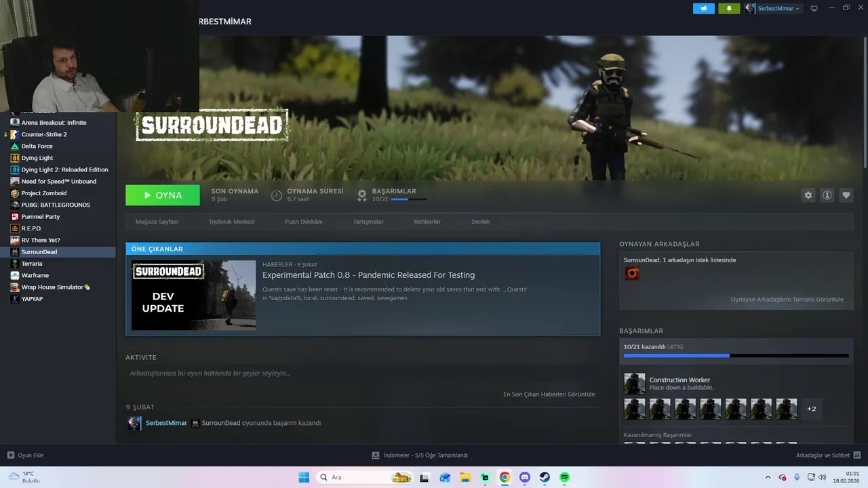Open Oynayan Arkadaşların Tümünü Görüntüle link
This screenshot has height=488, width=868.
[787, 300]
